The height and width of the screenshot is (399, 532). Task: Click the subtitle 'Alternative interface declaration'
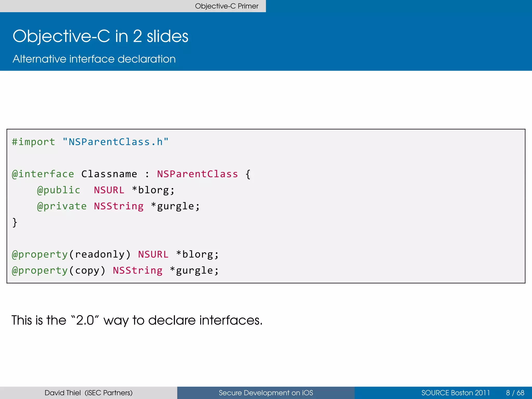[94, 59]
